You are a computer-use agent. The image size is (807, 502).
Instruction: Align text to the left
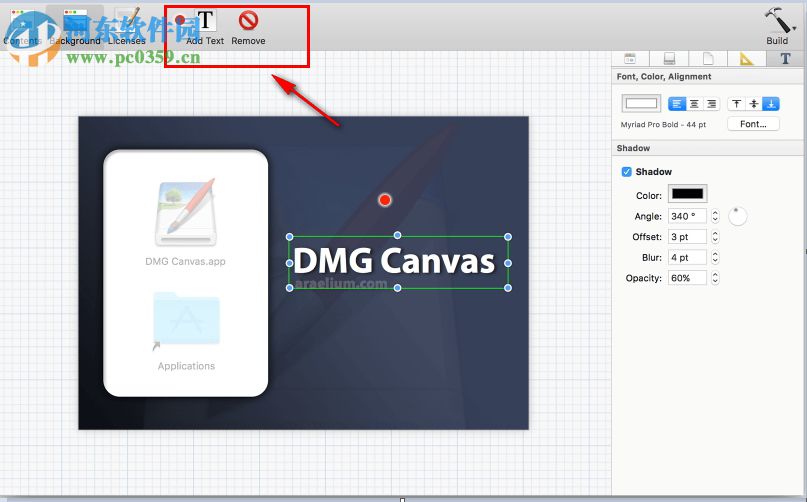point(676,104)
